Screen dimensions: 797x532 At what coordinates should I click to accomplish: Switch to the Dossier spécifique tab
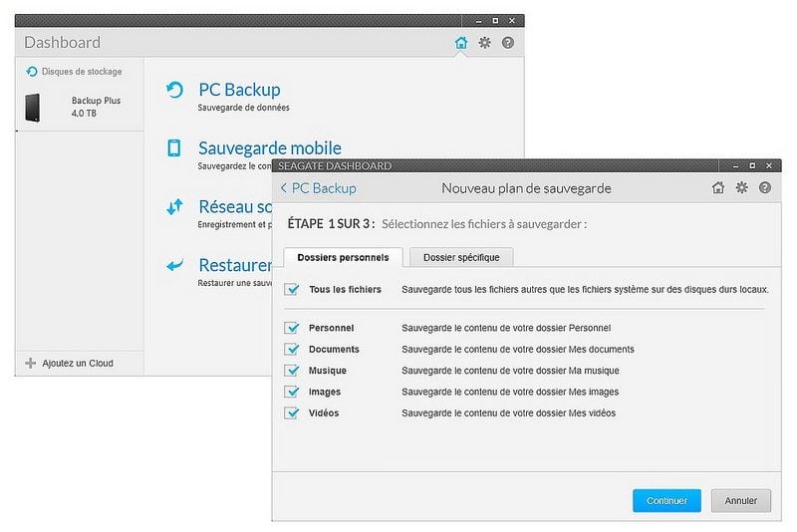point(461,258)
